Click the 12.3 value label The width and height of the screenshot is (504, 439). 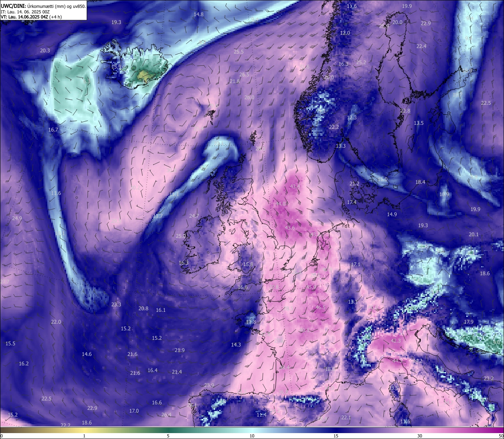click(352, 117)
